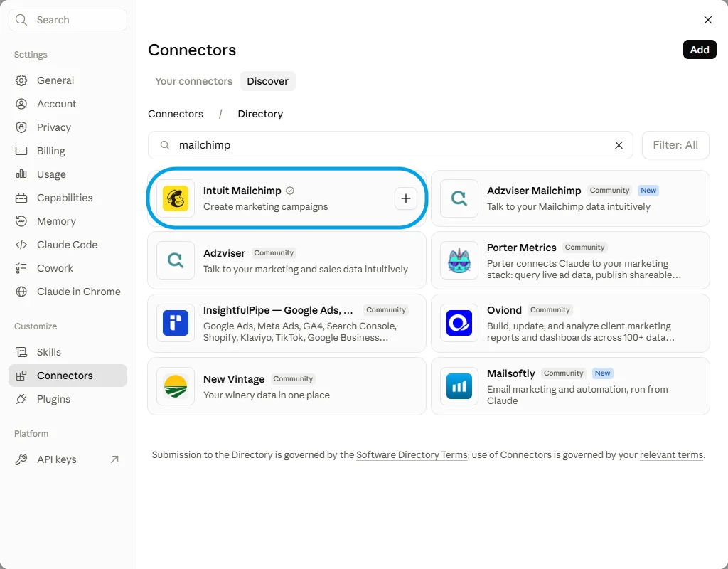Open the Adzviser card title

point(224,253)
